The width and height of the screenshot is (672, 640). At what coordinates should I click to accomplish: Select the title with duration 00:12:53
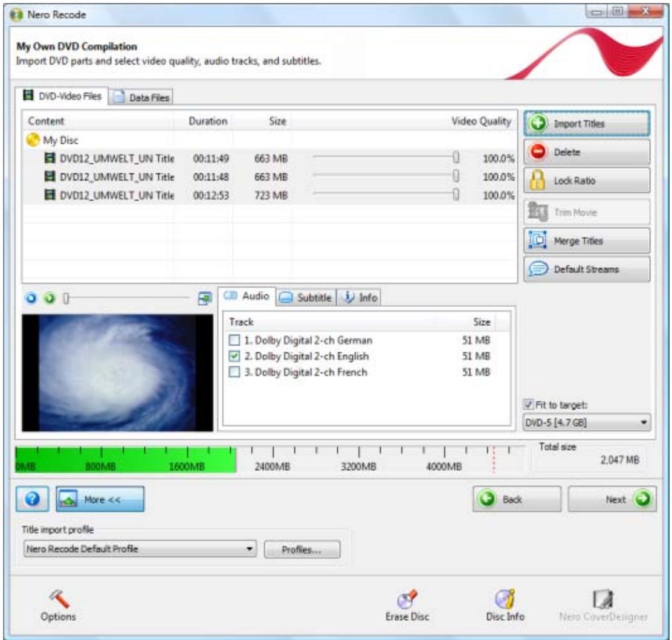tap(270, 195)
